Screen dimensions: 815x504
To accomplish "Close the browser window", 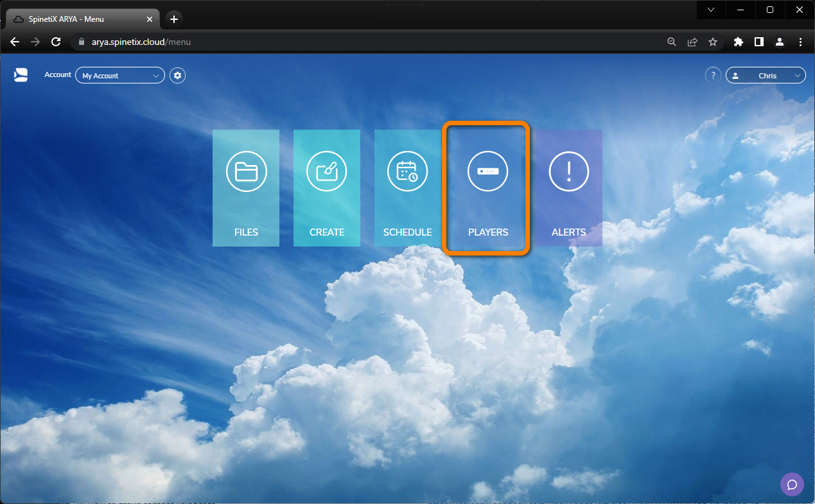I will (x=800, y=10).
